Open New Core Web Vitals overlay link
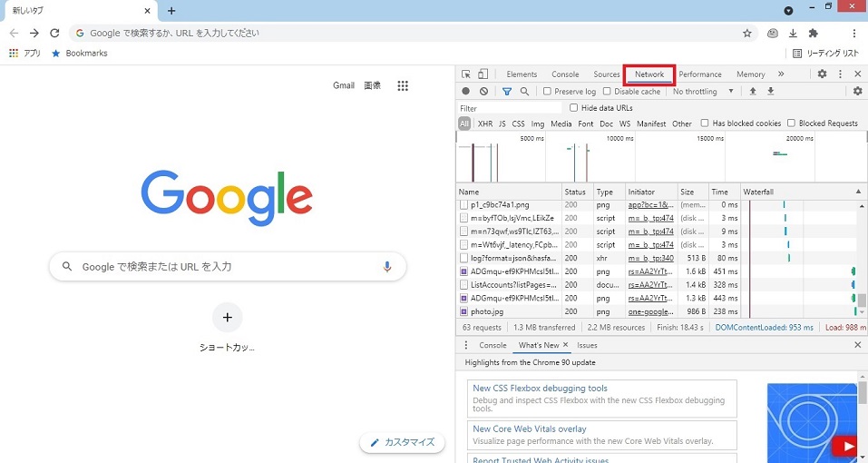The height and width of the screenshot is (463, 868). point(529,429)
